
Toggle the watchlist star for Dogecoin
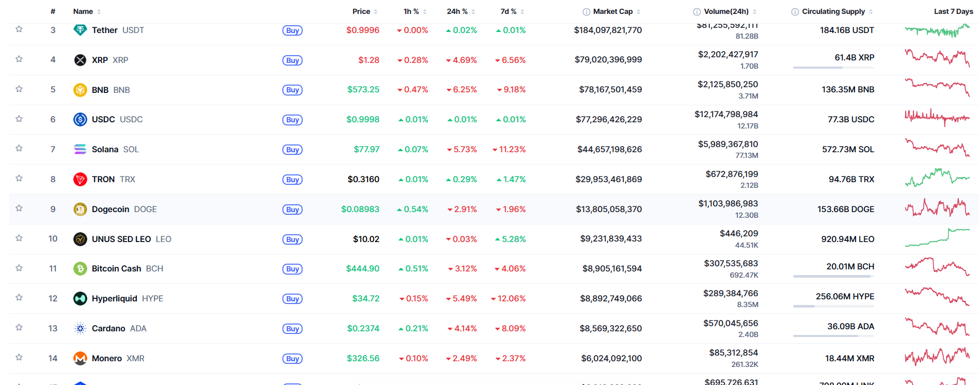point(19,208)
